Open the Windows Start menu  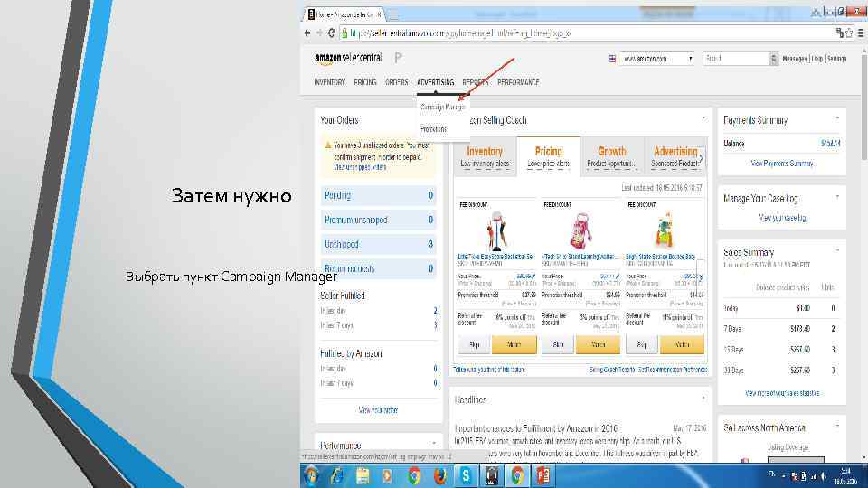311,476
